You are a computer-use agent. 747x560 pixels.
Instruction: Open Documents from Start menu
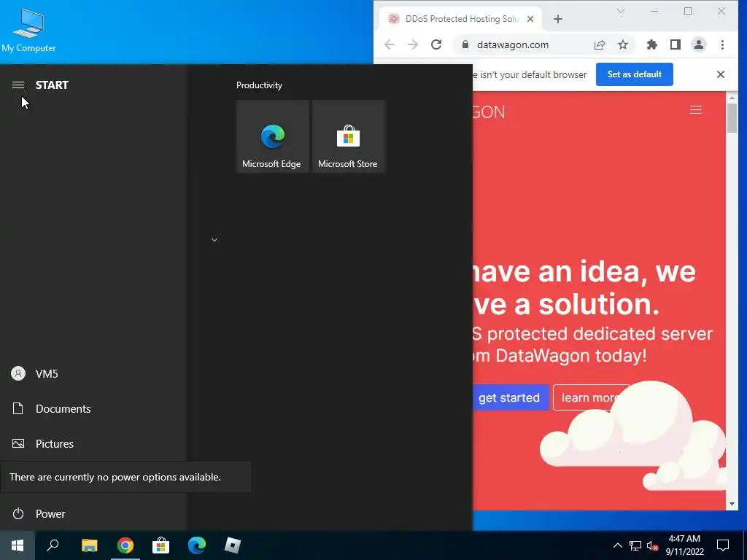point(51,408)
